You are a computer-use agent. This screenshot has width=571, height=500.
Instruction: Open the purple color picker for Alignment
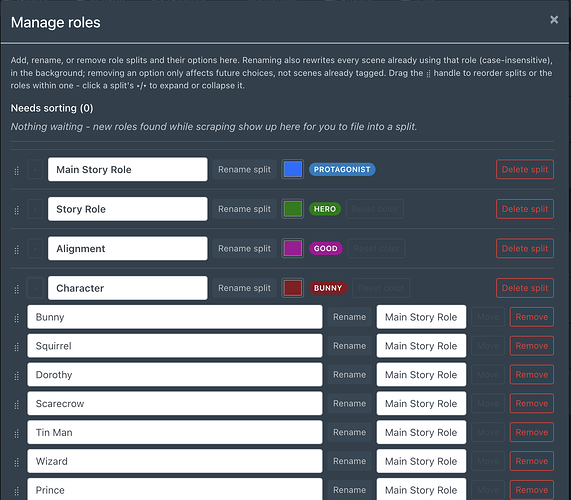[x=292, y=248]
